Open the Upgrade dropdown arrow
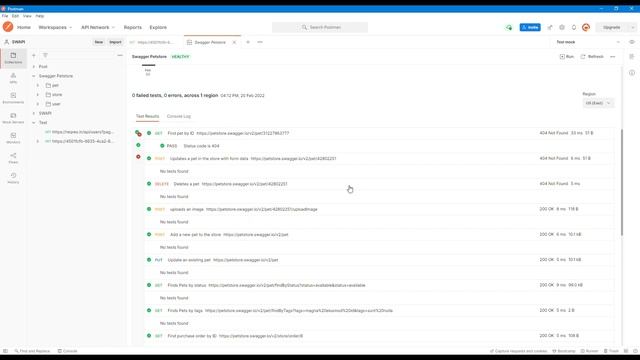640x360 pixels. (x=632, y=27)
